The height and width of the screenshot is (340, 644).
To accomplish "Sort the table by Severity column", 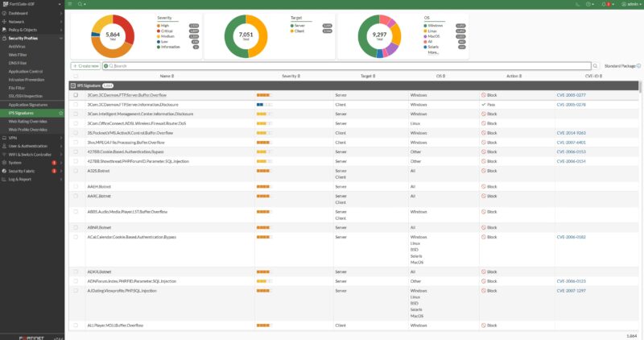I will (x=291, y=76).
